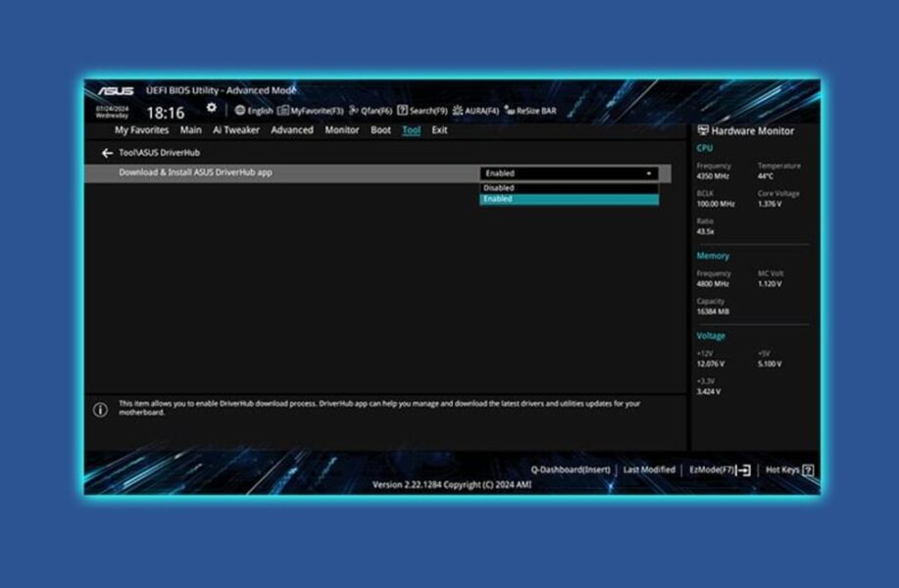This screenshot has height=588, width=899.
Task: Click Last Modified
Action: [x=649, y=470]
